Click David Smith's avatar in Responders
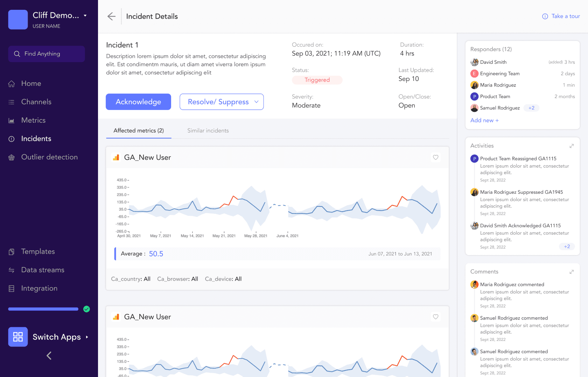588x377 pixels. click(474, 62)
